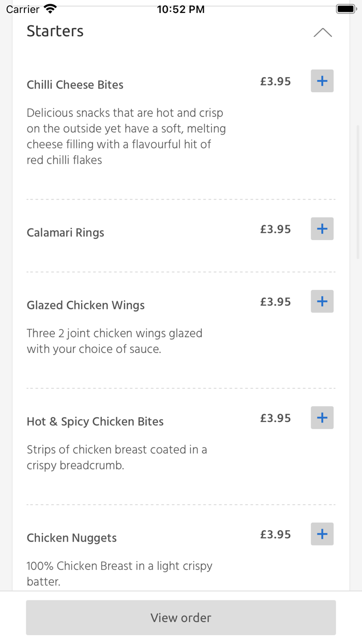362x644 pixels.
Task: Add Calamari Rings using plus icon
Action: point(322,229)
